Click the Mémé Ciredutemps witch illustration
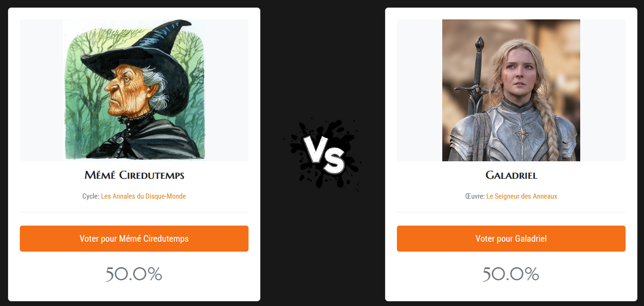Screen dimensions: 644x306 point(134,90)
